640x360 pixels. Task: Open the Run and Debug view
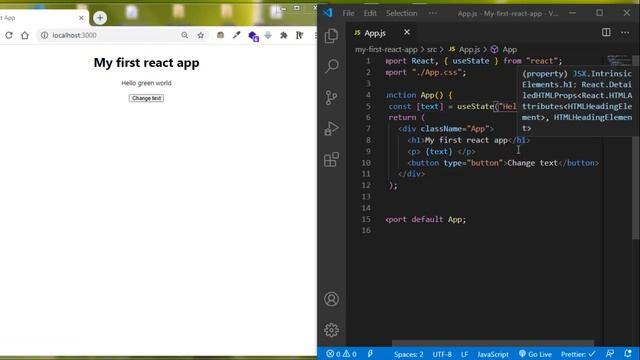pos(331,128)
